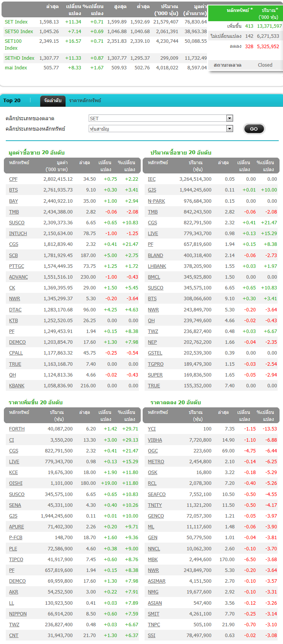Open the KBANK stock link
Viewport: 283px width, 644px height.
(x=17, y=386)
